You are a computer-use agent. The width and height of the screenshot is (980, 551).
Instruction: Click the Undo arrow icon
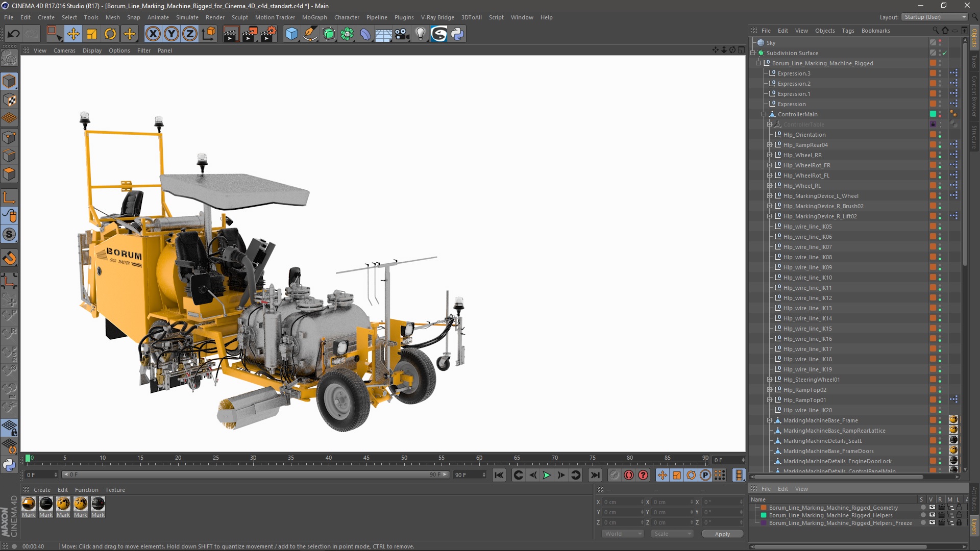[x=13, y=34]
